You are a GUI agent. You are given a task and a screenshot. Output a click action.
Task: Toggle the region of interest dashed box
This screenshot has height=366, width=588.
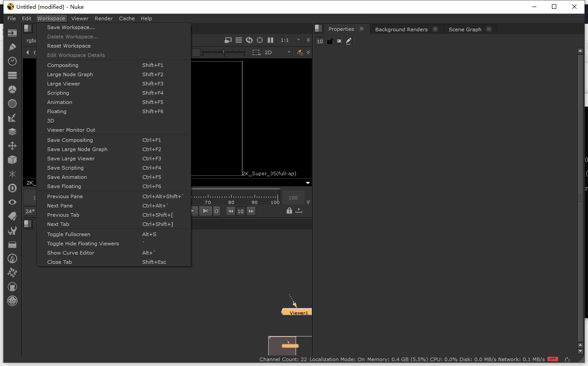point(256,52)
